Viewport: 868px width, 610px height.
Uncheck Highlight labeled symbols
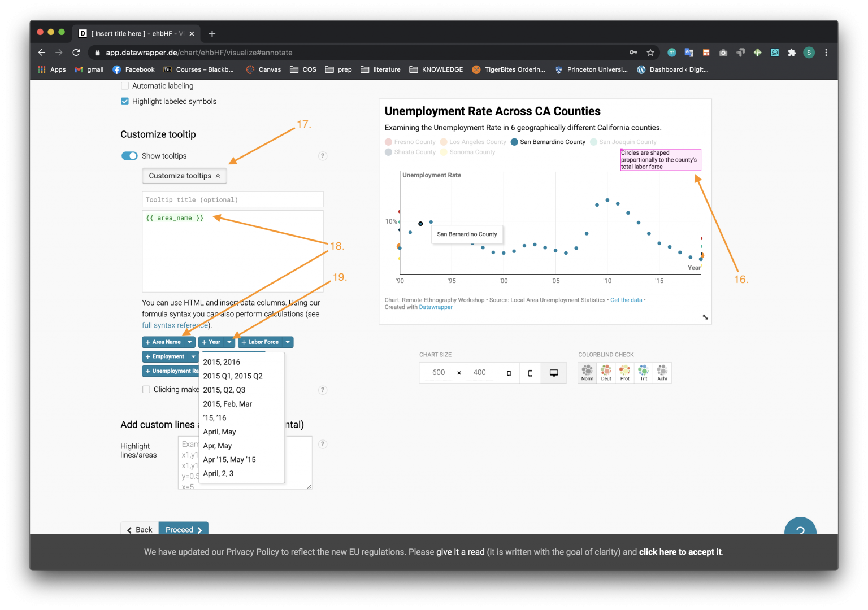click(124, 101)
